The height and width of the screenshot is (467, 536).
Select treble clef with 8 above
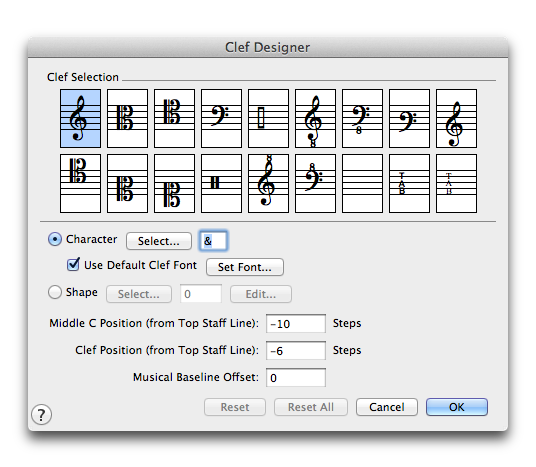click(x=268, y=183)
